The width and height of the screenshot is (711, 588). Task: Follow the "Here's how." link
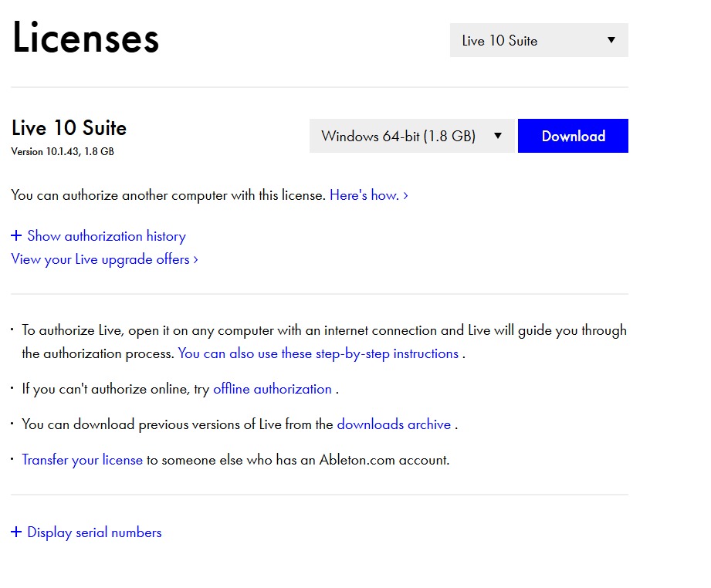[369, 195]
